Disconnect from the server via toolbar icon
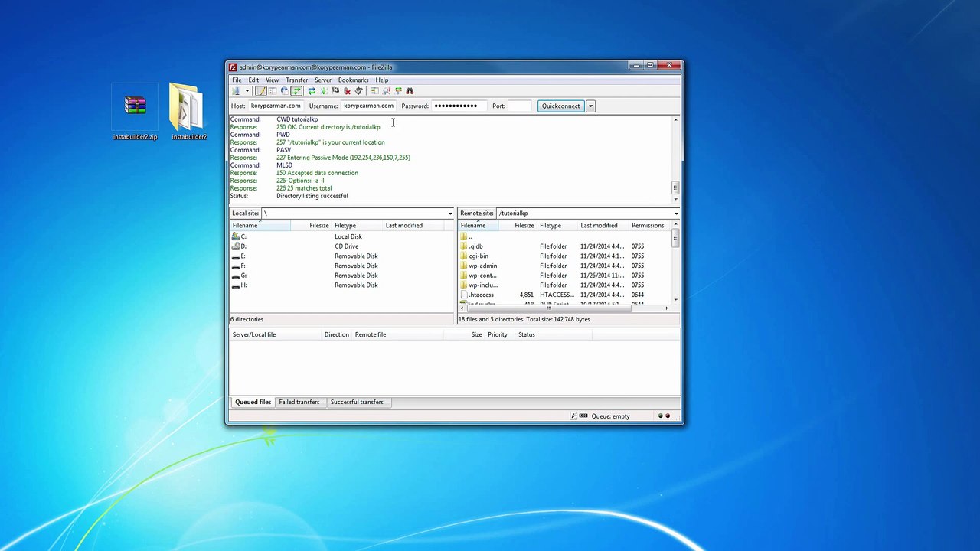 click(x=347, y=91)
